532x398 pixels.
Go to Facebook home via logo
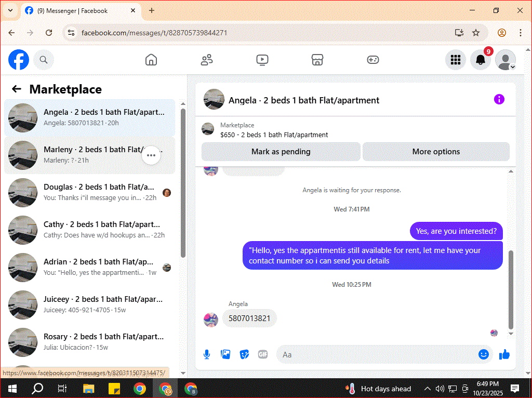[x=19, y=60]
